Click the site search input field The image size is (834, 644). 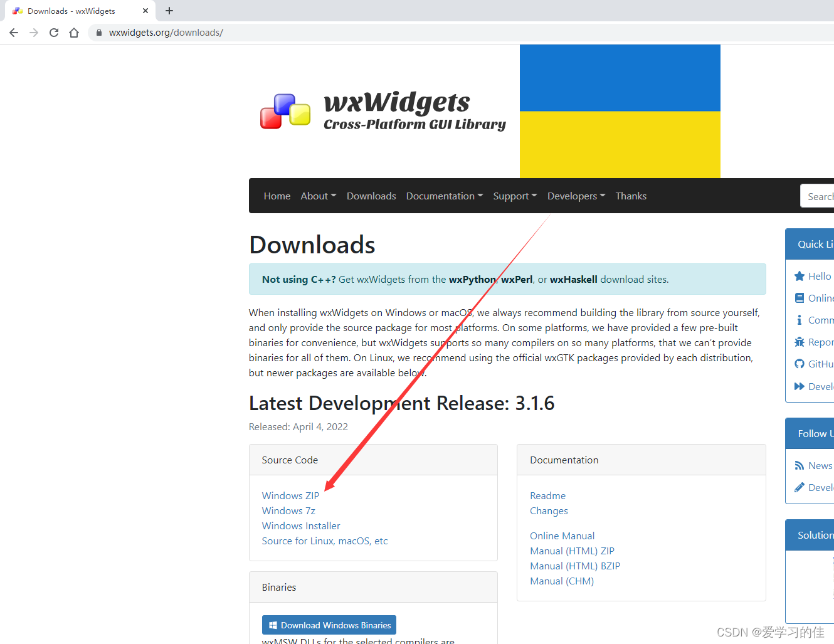tap(817, 196)
